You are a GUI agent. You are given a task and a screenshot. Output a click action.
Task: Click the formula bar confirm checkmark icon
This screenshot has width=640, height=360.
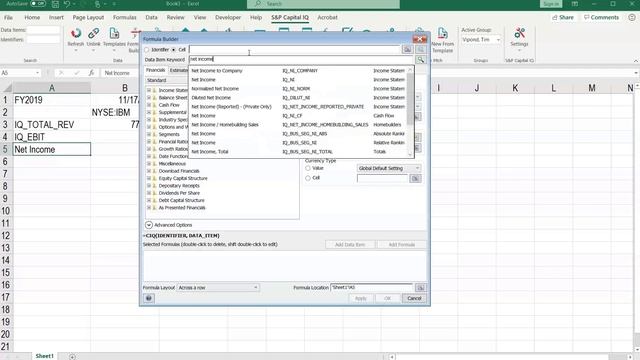point(76,73)
